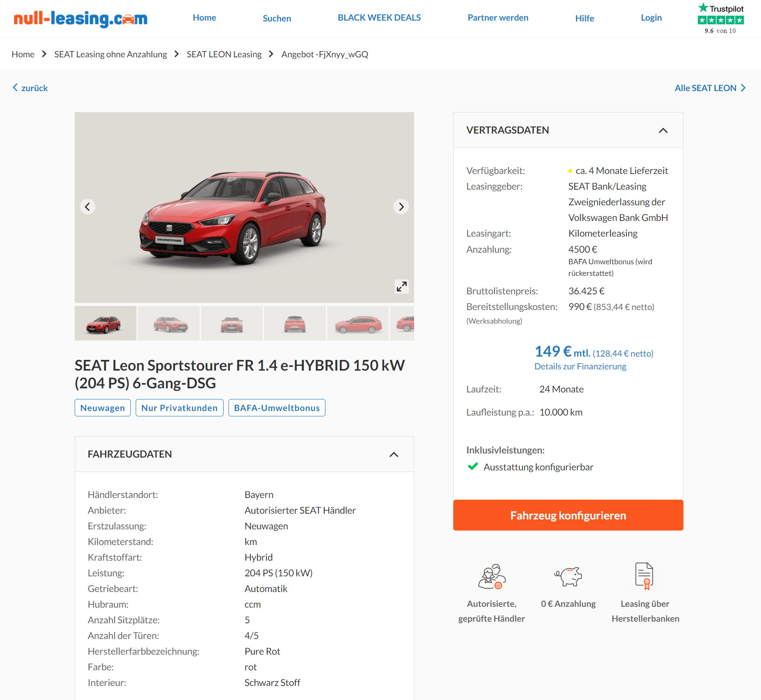761x700 pixels.
Task: Click Autorisierter SEAT Händler text
Action: click(x=300, y=510)
